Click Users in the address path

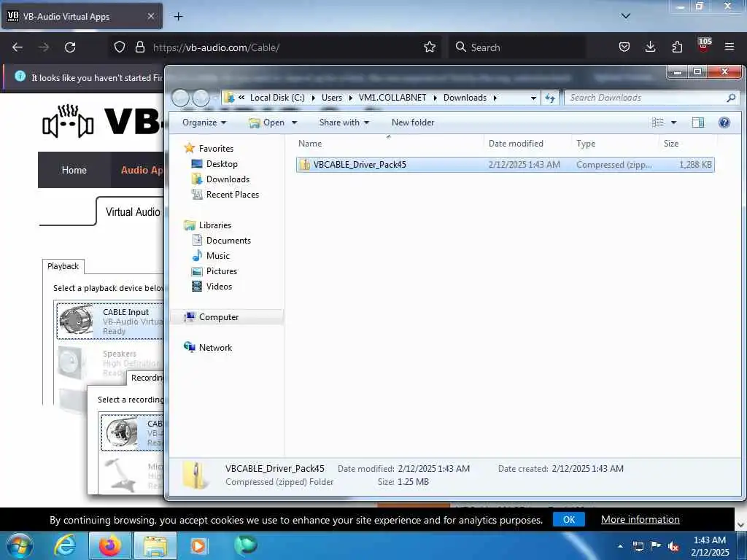pyautogui.click(x=332, y=98)
